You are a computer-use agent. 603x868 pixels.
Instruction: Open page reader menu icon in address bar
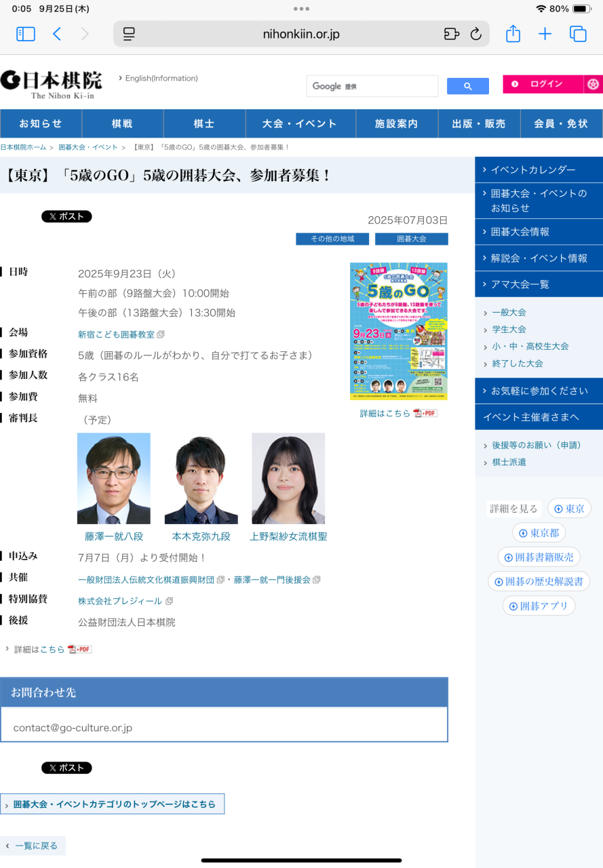[129, 34]
